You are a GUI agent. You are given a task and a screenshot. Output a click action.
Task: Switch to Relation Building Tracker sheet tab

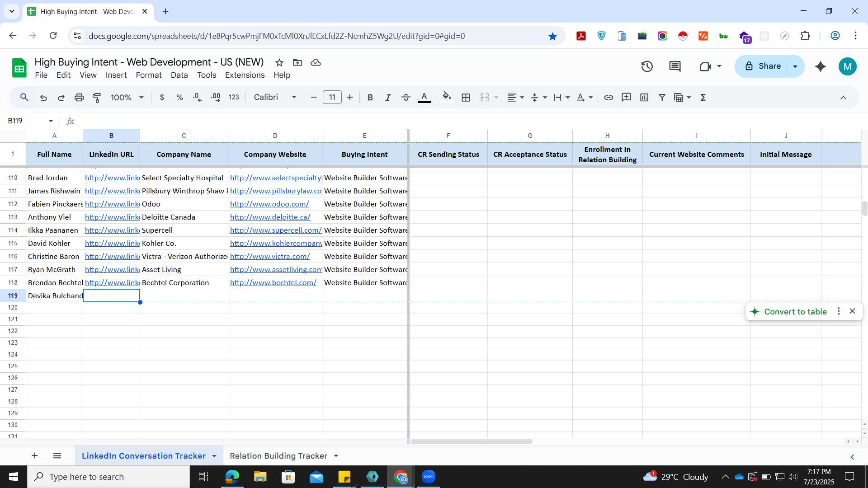278,456
